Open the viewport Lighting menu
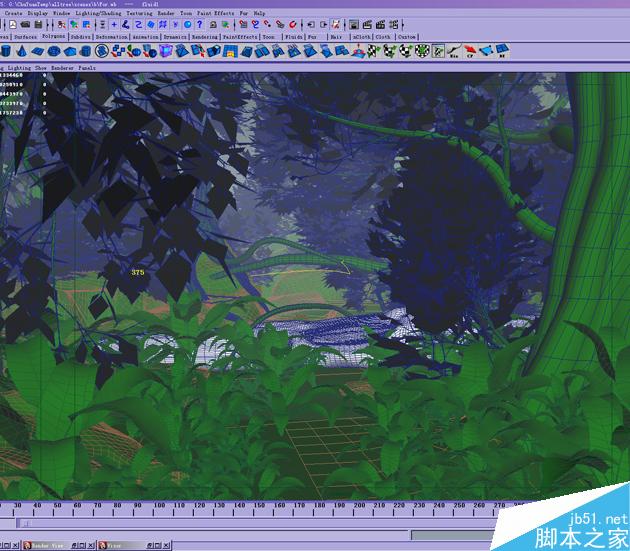The width and height of the screenshot is (630, 551). 19,68
